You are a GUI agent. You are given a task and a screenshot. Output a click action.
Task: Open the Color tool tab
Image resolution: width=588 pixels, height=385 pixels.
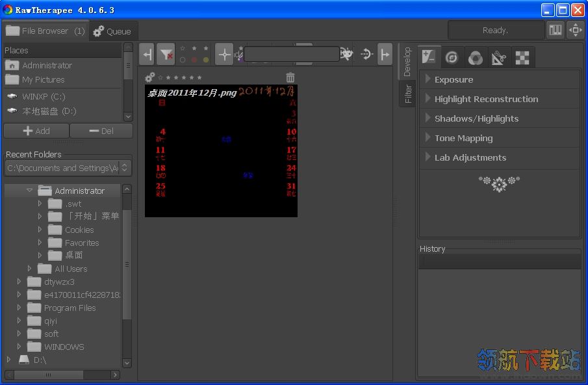click(475, 58)
